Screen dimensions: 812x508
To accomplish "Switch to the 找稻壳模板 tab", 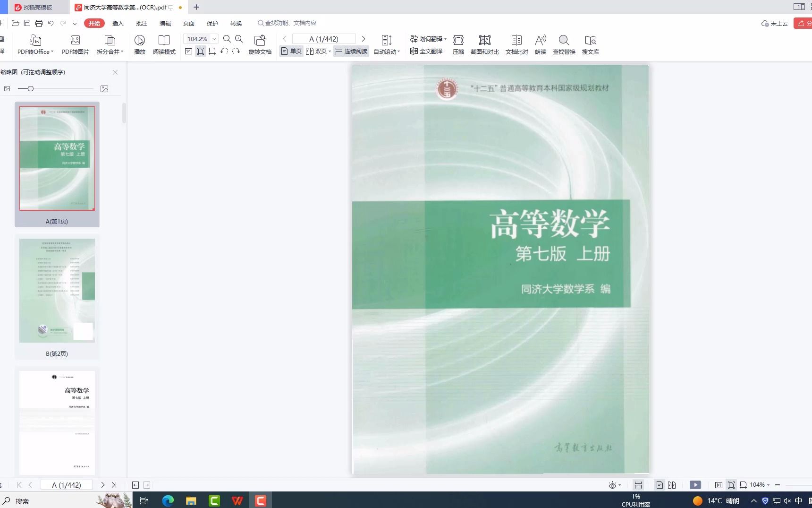I will [x=38, y=7].
